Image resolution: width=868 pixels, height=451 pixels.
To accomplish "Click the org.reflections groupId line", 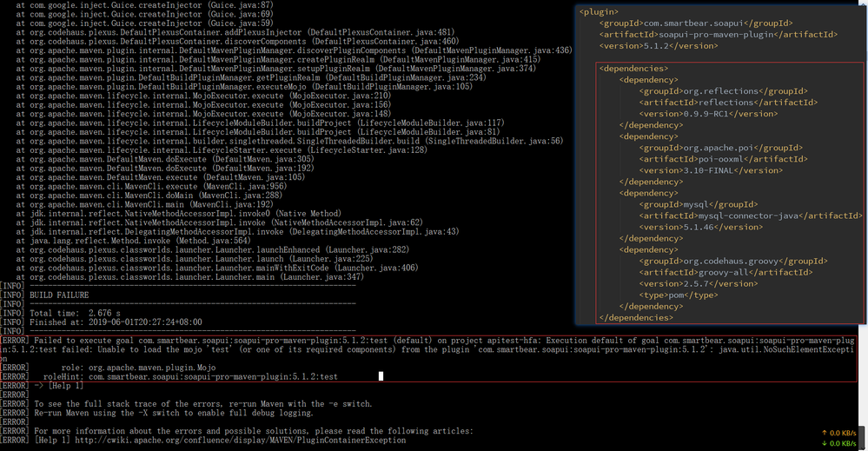I will pos(723,91).
